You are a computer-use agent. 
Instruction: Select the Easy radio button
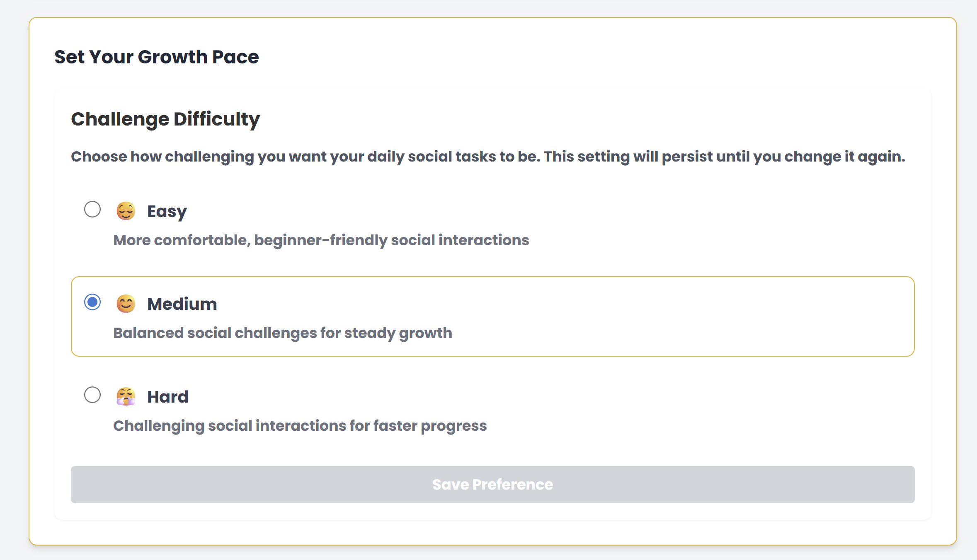[92, 209]
